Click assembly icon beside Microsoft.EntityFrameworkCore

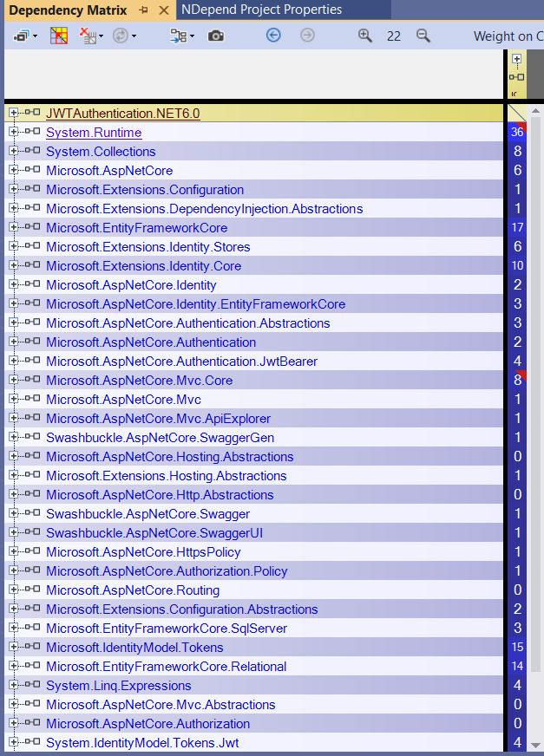pos(32,226)
